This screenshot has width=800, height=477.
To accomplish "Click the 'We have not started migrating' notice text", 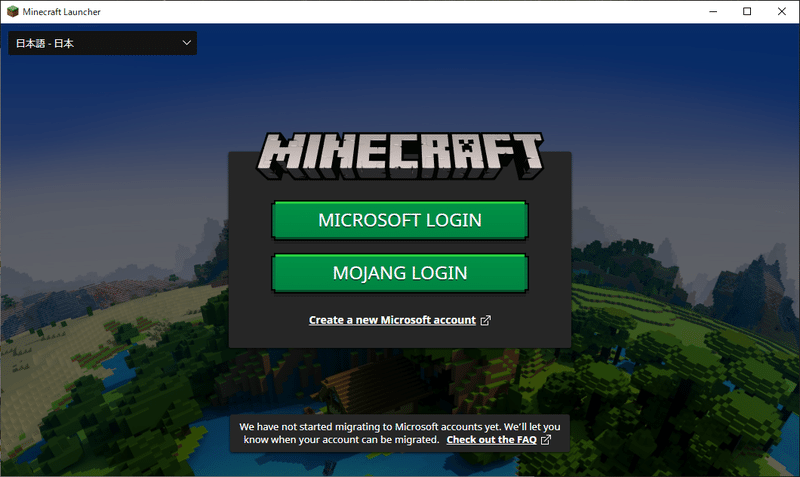I will click(x=399, y=433).
